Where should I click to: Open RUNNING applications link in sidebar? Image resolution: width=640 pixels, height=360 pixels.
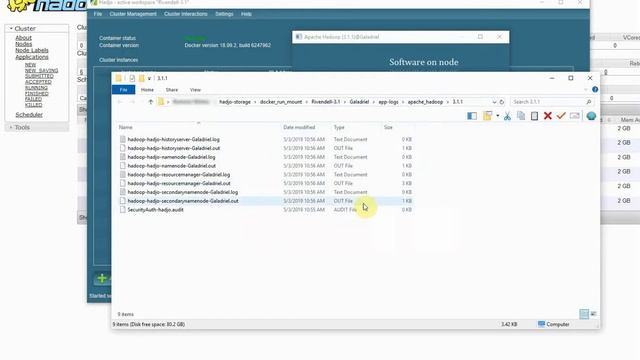(x=36, y=88)
